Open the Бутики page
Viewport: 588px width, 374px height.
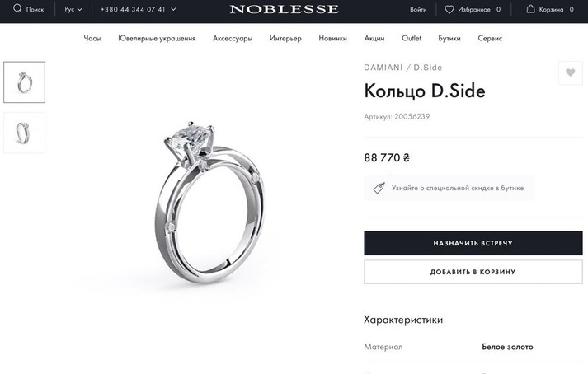coord(449,39)
